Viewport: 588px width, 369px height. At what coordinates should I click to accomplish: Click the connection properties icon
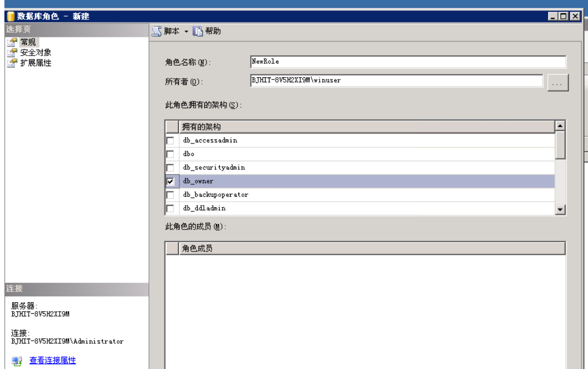tap(17, 361)
